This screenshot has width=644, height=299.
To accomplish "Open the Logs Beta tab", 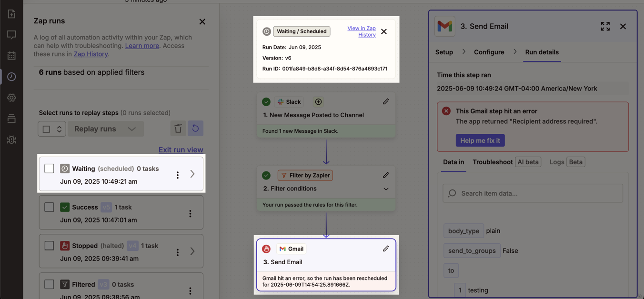I will [x=567, y=162].
